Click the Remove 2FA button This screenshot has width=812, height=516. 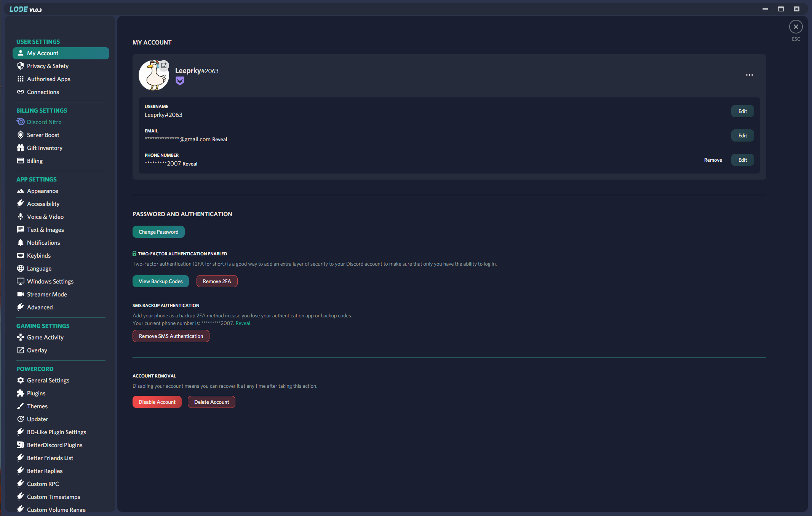(217, 282)
